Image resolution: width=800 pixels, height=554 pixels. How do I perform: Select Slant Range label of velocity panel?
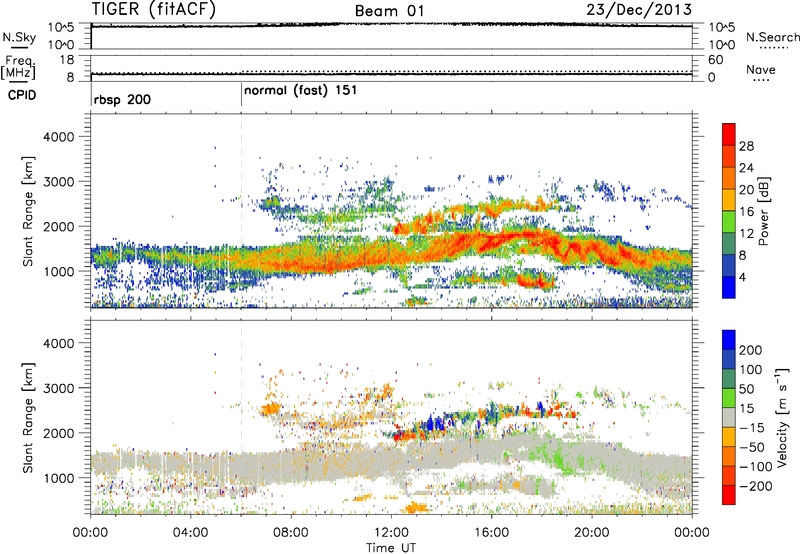(x=28, y=418)
